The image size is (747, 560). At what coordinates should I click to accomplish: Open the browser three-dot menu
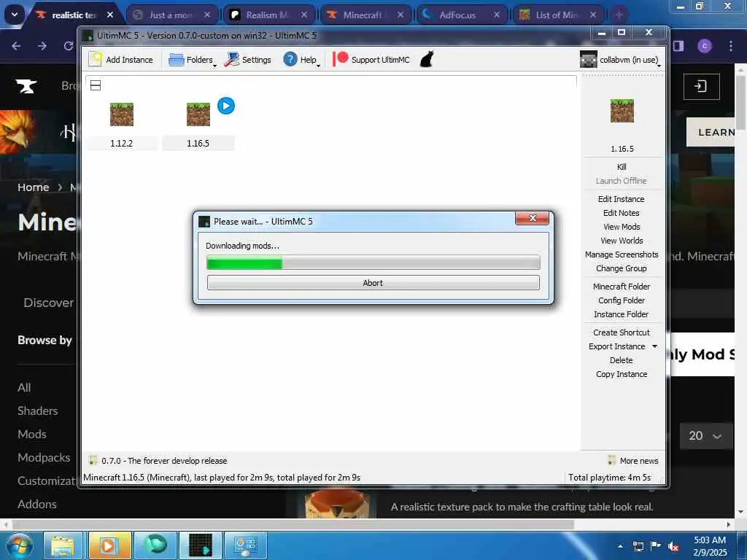tap(731, 46)
